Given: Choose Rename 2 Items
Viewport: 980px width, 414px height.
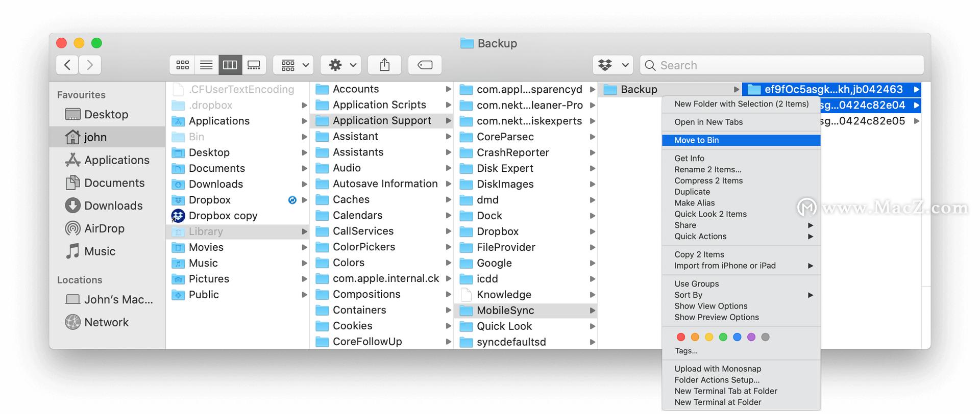Looking at the screenshot, I should point(741,170).
